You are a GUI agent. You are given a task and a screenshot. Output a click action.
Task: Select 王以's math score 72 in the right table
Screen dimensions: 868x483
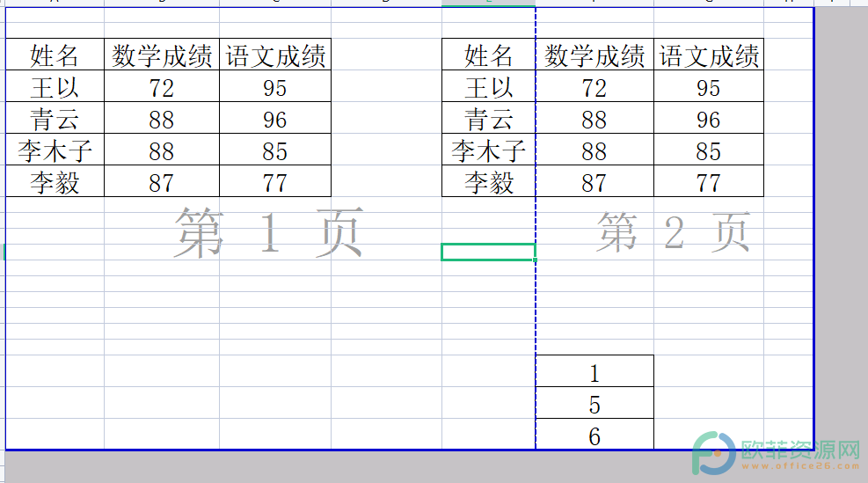tap(594, 86)
